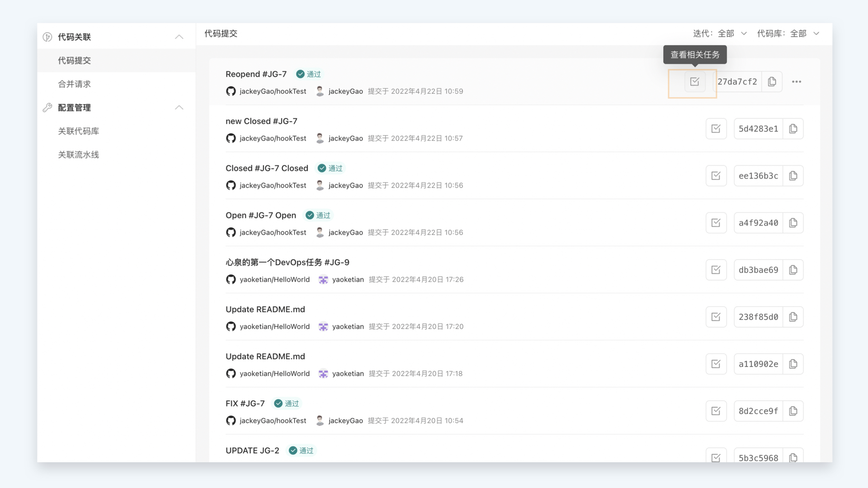Copy commit hash 27da7cf2
The image size is (868, 488).
[772, 82]
